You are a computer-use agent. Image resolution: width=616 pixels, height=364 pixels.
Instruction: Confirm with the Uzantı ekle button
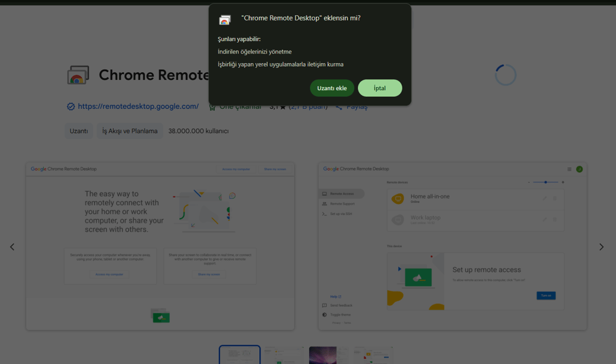(332, 88)
